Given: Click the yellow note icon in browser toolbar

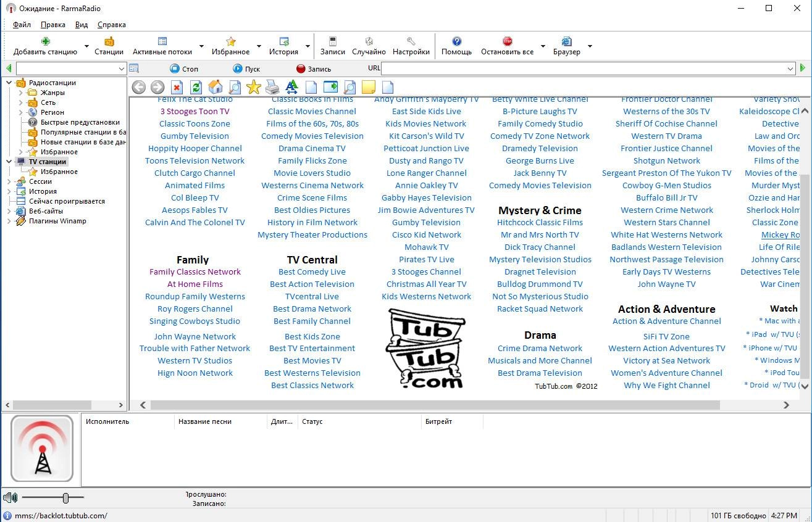Looking at the screenshot, I should point(369,87).
